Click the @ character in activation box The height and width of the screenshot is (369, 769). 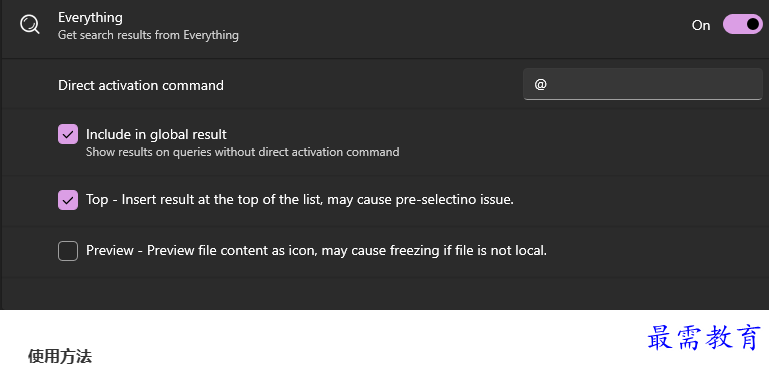pos(540,84)
